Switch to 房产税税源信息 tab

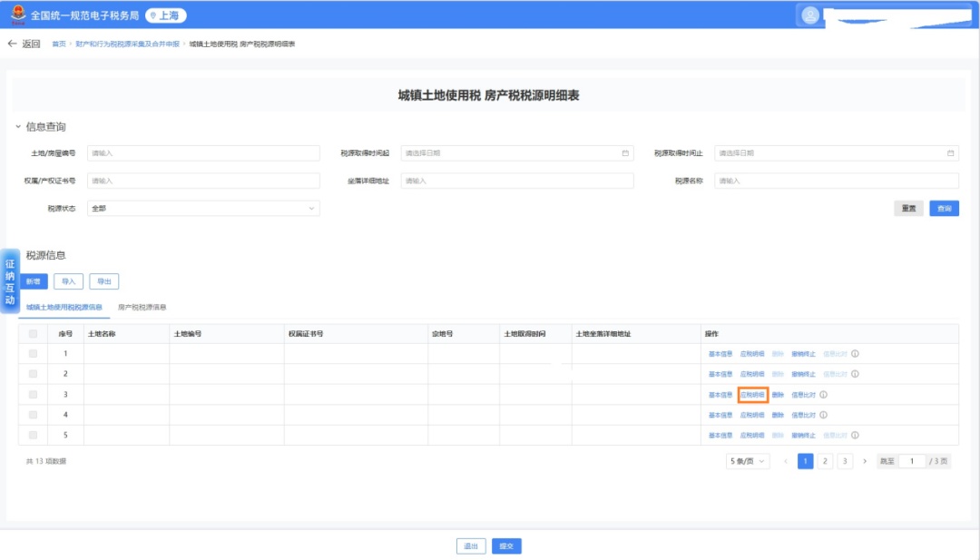click(142, 308)
